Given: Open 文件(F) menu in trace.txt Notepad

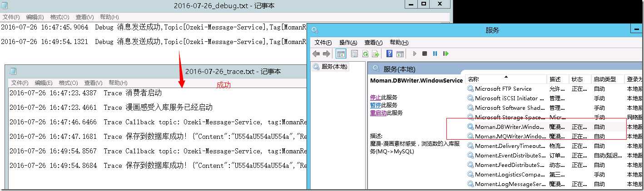Looking at the screenshot, I should coord(20,83).
